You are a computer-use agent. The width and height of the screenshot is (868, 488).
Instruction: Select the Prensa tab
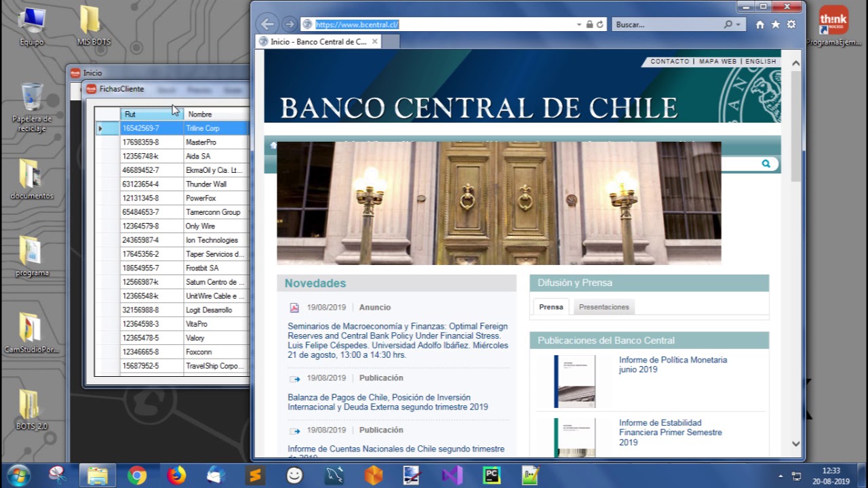click(551, 307)
